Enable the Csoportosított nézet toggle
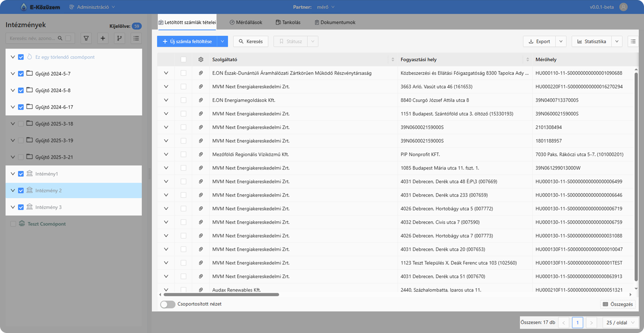The width and height of the screenshot is (644, 333). 168,304
